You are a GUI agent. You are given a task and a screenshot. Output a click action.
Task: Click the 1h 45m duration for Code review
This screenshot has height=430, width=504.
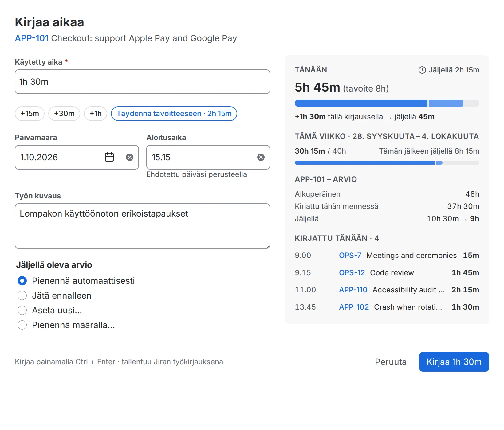point(465,273)
